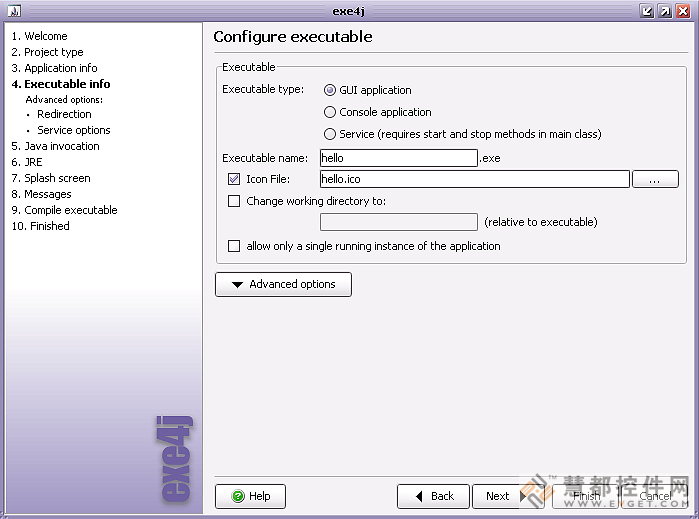Open Redirection advanced options
699x519 pixels.
coord(64,115)
